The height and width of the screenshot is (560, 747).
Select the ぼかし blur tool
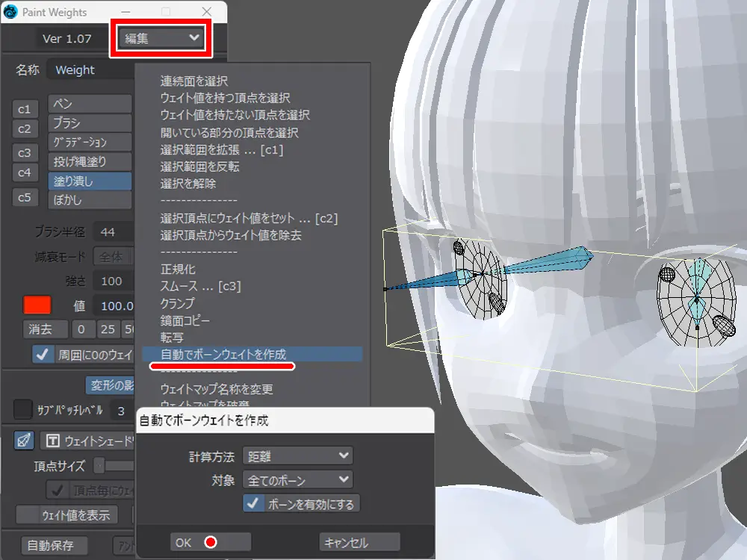(x=90, y=200)
